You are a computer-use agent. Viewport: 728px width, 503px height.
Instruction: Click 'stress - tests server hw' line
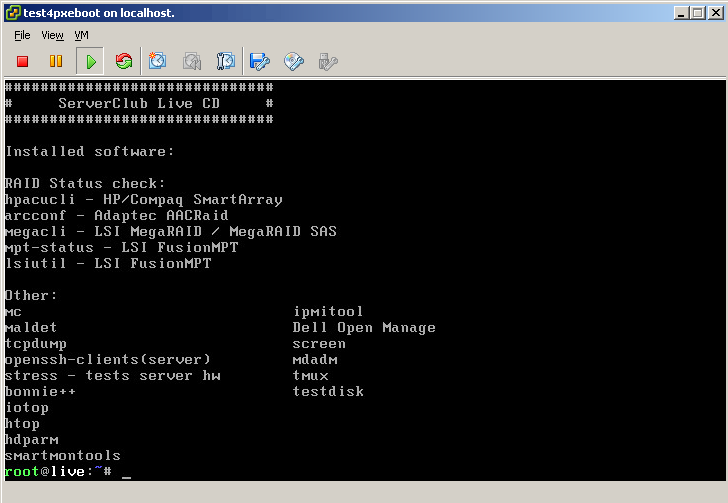112,376
